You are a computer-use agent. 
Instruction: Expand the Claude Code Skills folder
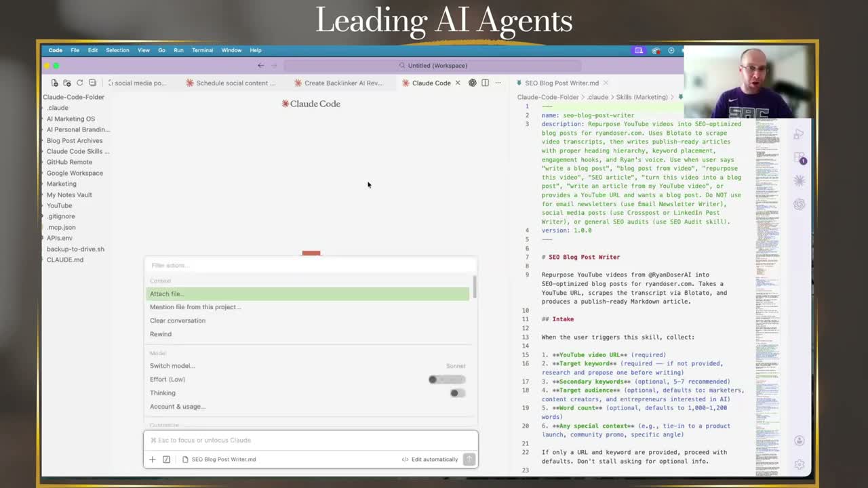coord(77,151)
